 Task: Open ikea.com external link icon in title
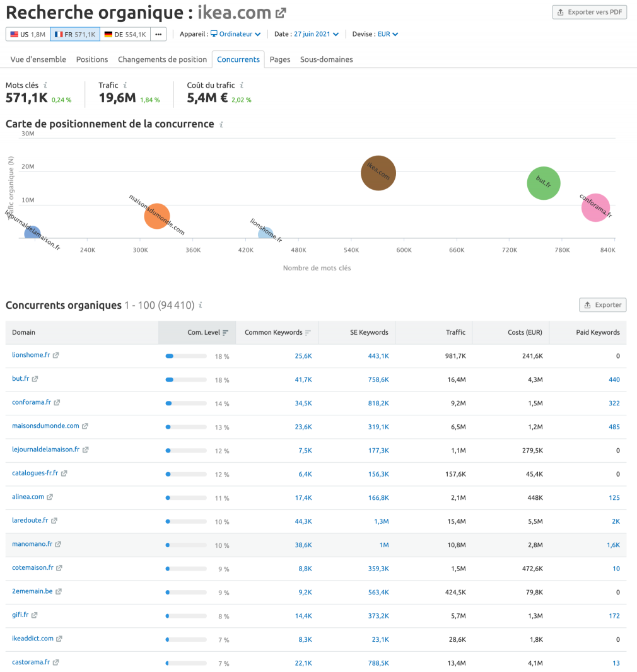281,13
